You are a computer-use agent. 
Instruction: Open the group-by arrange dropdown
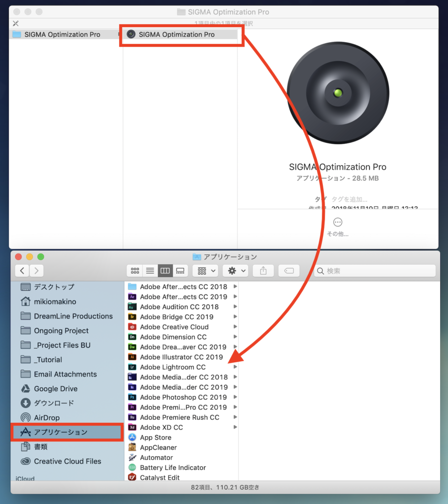coord(205,271)
